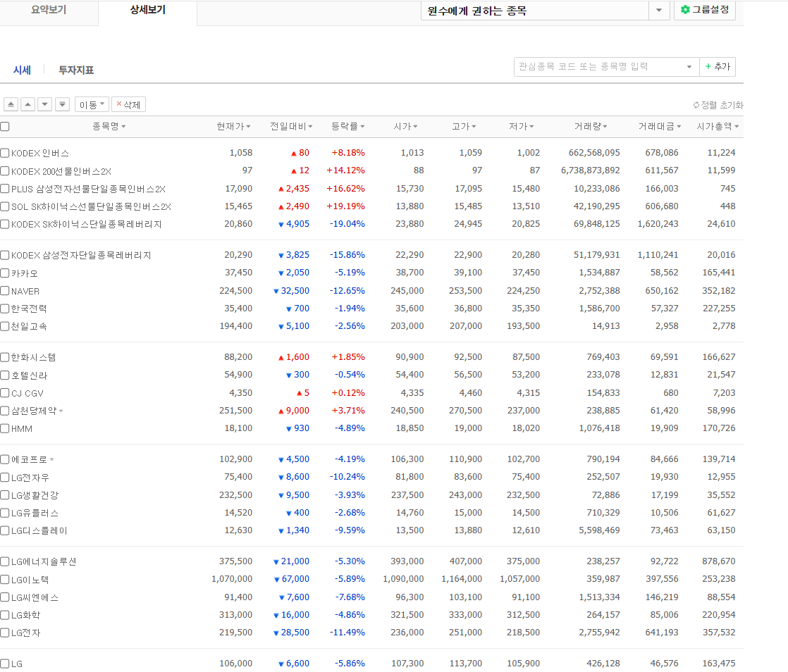Expand the group selector dropdown arrow

(x=659, y=10)
